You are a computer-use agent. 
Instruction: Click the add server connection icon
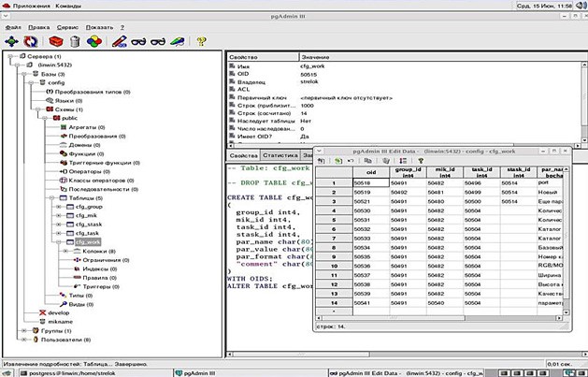coord(11,41)
